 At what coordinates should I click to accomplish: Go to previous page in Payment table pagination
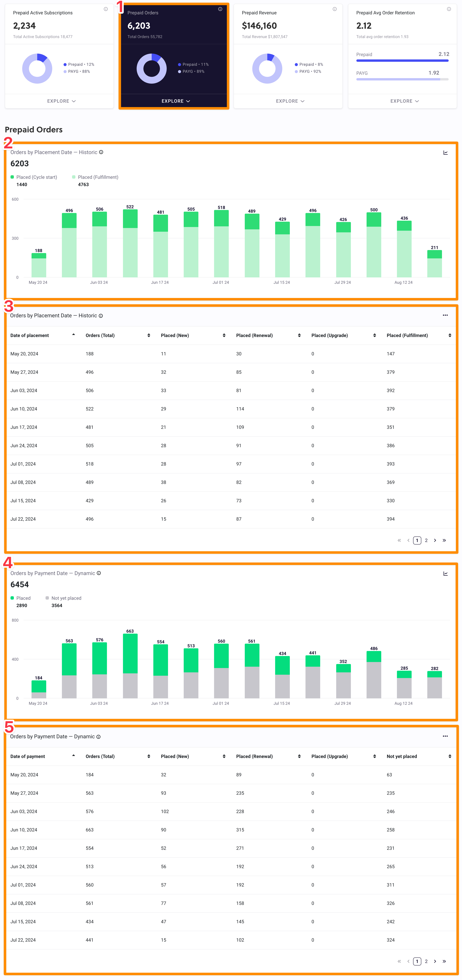click(408, 961)
